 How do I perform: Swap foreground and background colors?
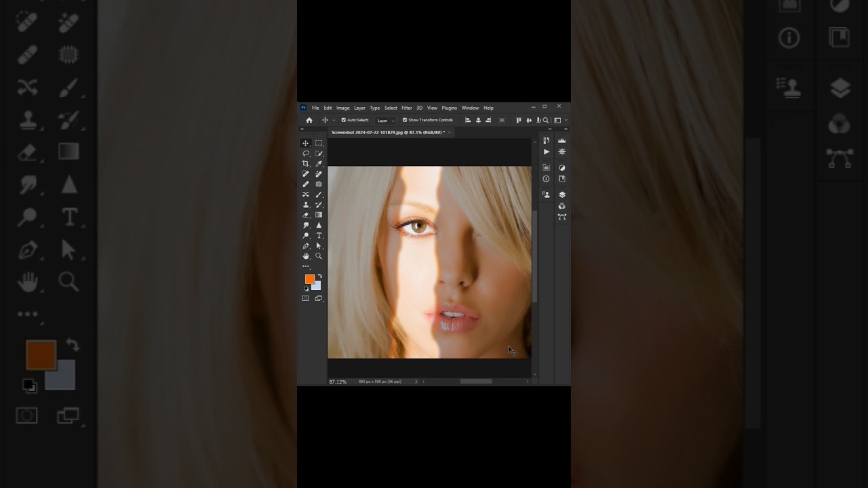coord(320,276)
